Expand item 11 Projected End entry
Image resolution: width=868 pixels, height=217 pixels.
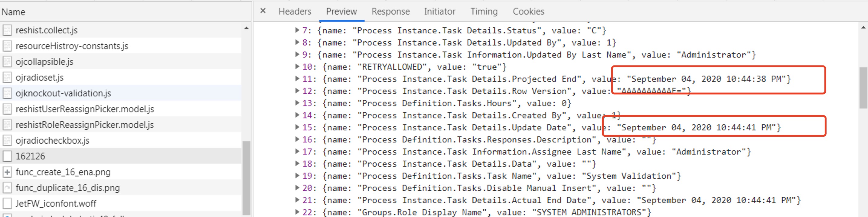297,78
